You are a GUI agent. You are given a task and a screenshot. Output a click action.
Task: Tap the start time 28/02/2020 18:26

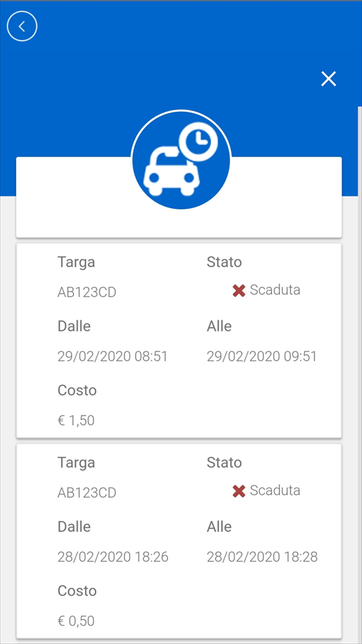[113, 557]
